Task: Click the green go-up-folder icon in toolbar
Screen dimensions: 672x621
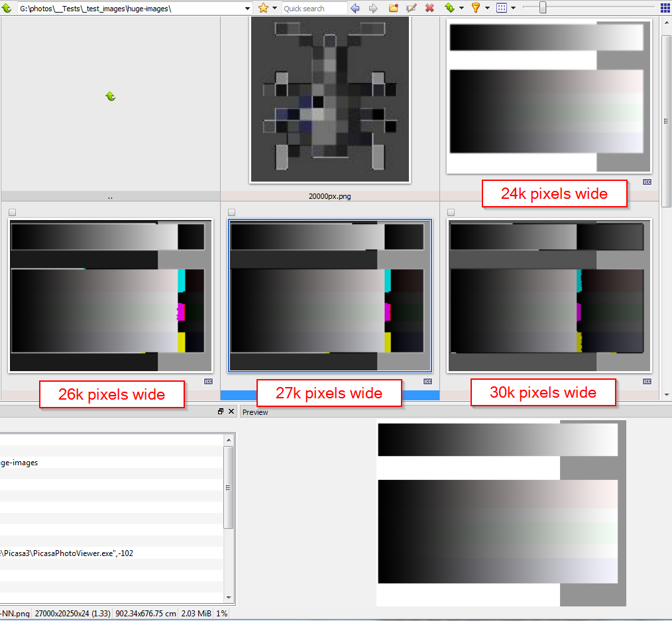Action: click(7, 8)
